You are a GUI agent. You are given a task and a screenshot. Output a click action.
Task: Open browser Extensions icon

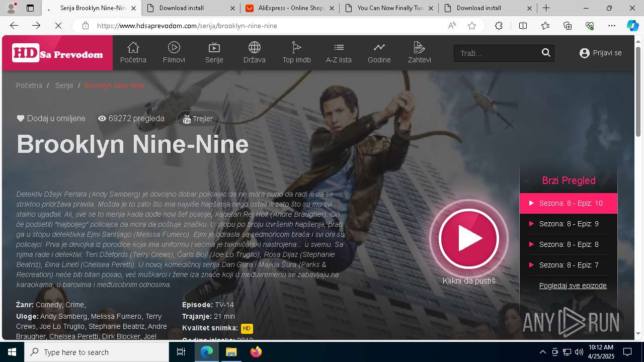pyautogui.click(x=499, y=26)
